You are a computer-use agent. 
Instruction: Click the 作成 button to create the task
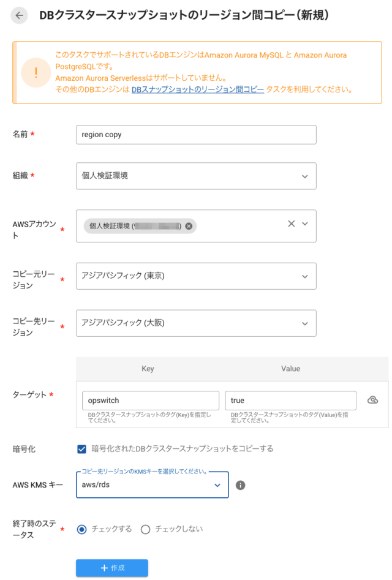coord(111,568)
